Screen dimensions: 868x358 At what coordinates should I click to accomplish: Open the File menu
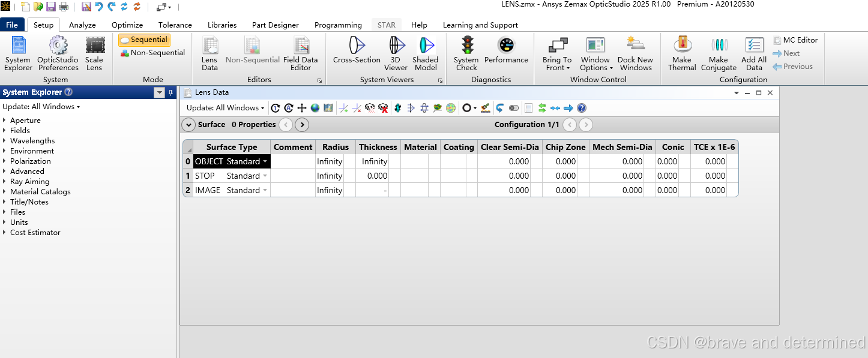tap(12, 25)
